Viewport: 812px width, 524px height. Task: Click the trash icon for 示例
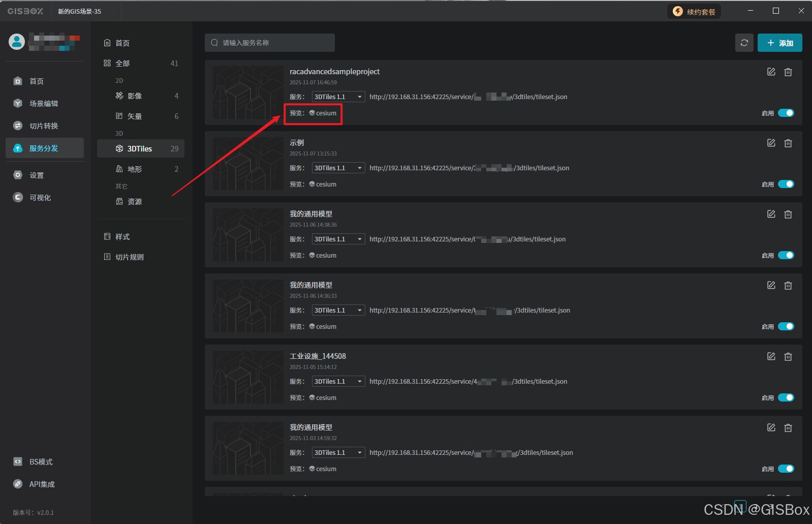788,143
